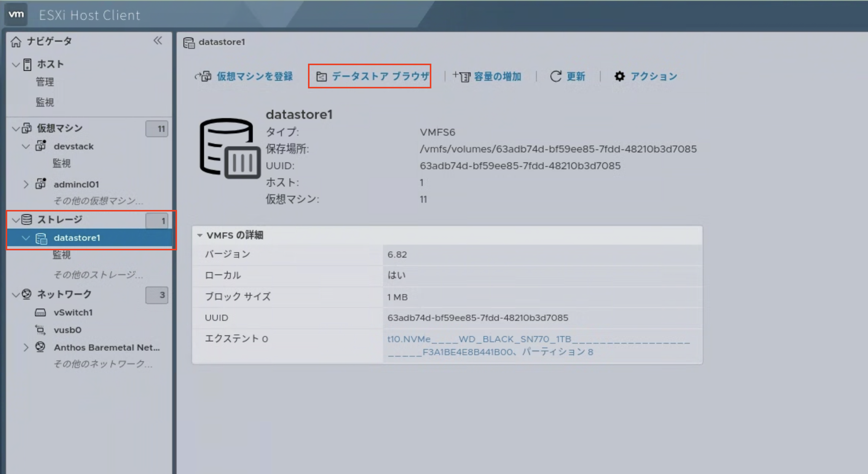Screen dimensions: 868x474
Task: Click the vSwitch1 switch icon
Action: (41, 312)
